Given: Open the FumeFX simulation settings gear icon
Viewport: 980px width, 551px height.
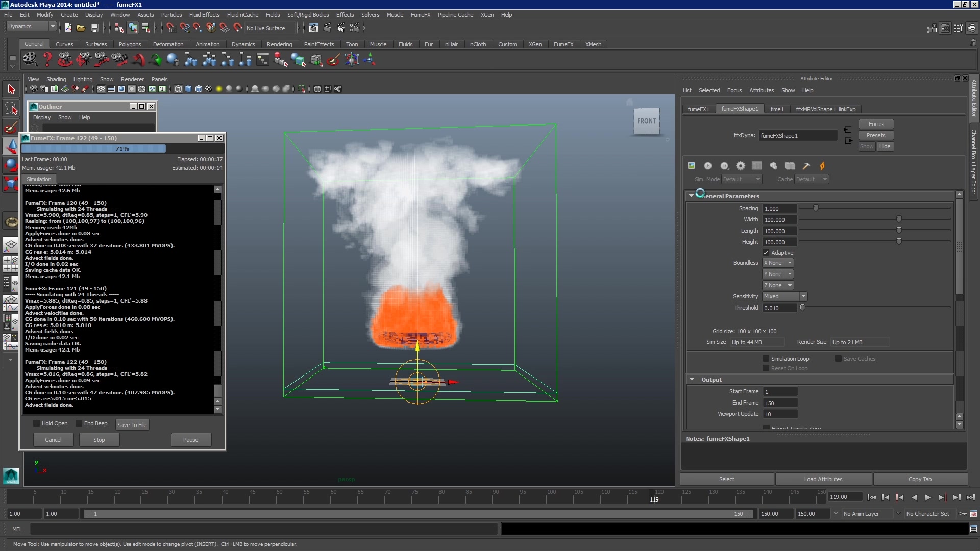Looking at the screenshot, I should click(x=741, y=166).
